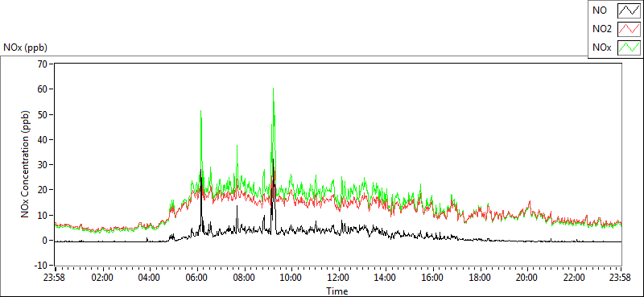Select the NO2 legend label
Viewport: 644px width, 297px height.
click(x=601, y=29)
